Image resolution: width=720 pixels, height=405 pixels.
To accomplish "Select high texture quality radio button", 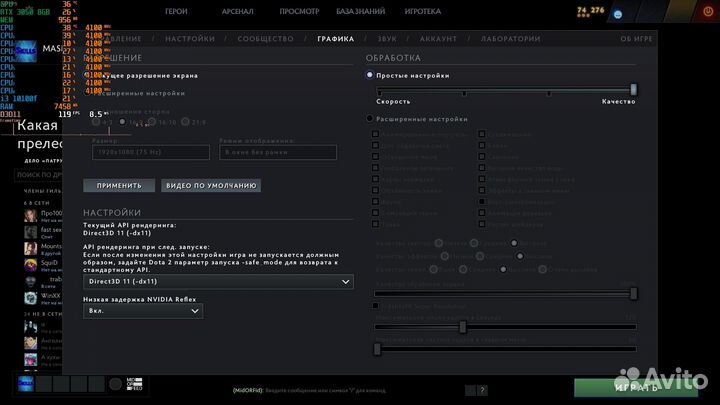I will (514, 243).
